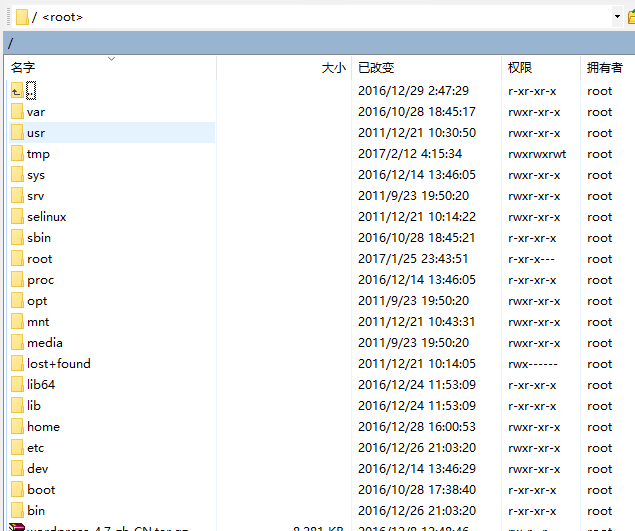Select the lost+found folder icon
Image resolution: width=635 pixels, height=531 pixels.
click(x=17, y=364)
